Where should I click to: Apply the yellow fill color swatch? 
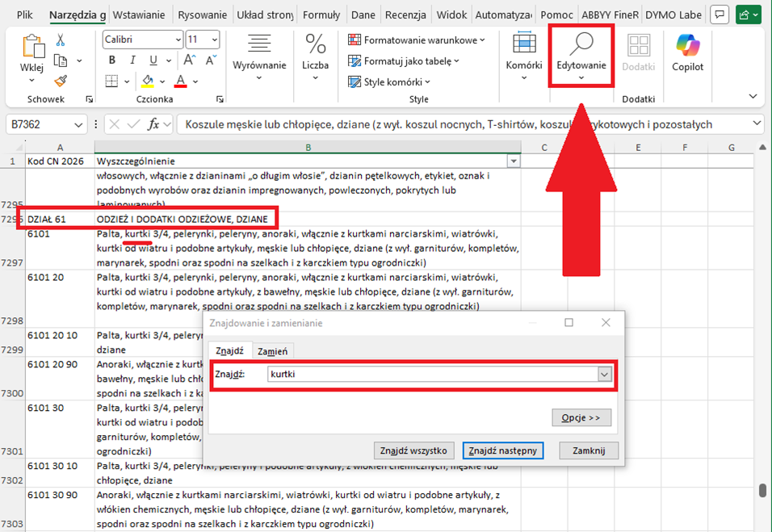coord(148,81)
